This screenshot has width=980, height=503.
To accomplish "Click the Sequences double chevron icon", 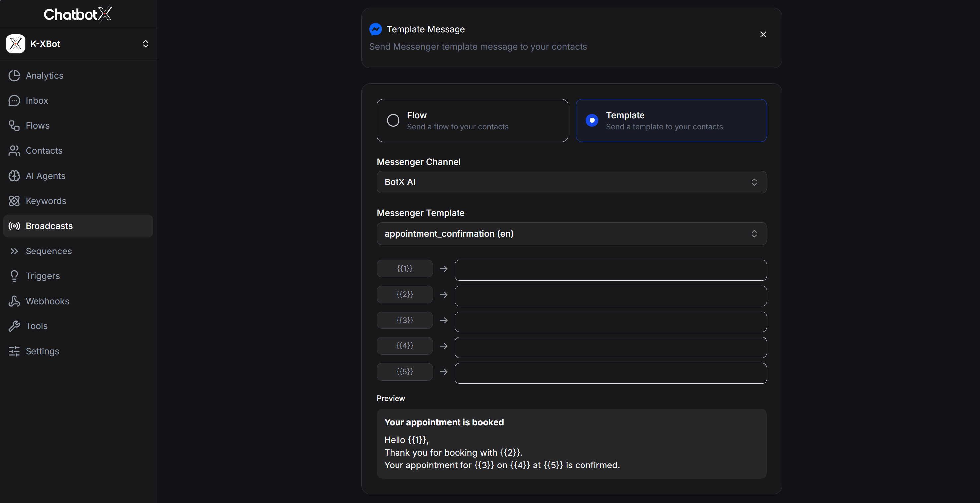I will pyautogui.click(x=14, y=251).
